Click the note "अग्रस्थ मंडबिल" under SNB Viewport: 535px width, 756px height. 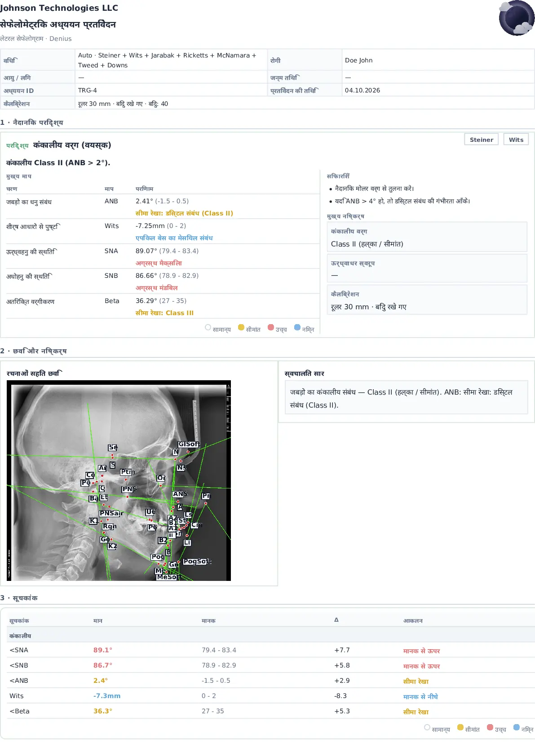click(x=157, y=288)
